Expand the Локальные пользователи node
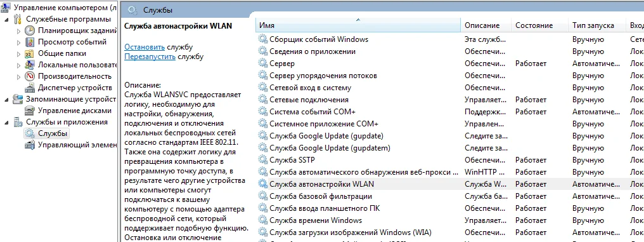The height and width of the screenshot is (242, 644). (x=19, y=65)
